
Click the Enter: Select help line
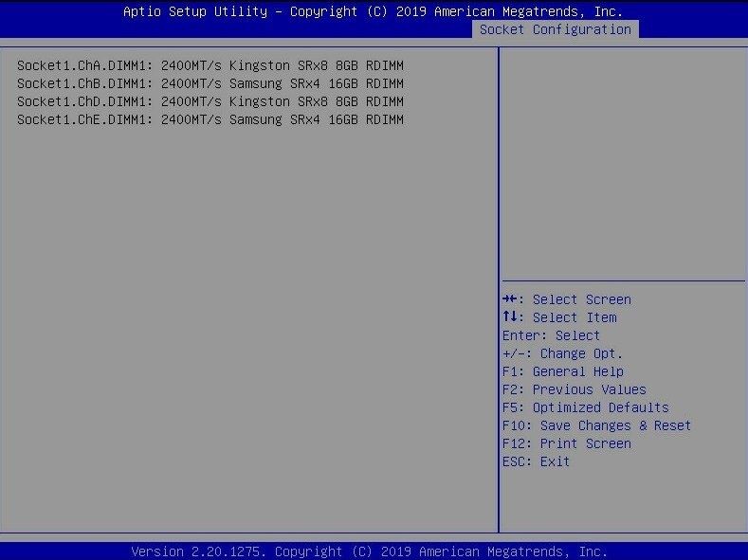point(551,335)
